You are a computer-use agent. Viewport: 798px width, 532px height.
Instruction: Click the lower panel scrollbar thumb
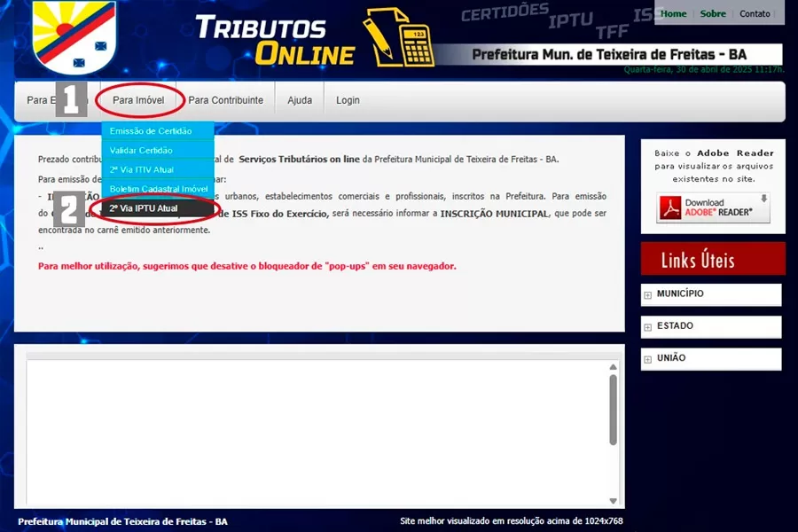click(614, 410)
